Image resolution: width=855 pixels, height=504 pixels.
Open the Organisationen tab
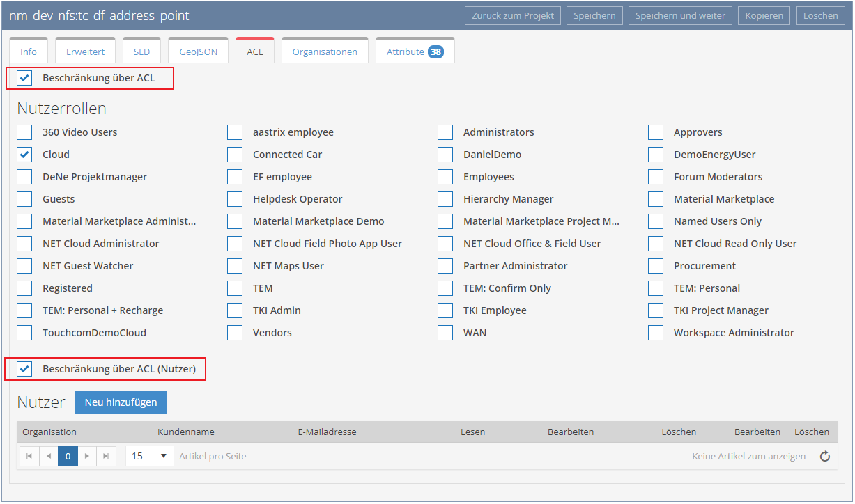[x=325, y=52]
